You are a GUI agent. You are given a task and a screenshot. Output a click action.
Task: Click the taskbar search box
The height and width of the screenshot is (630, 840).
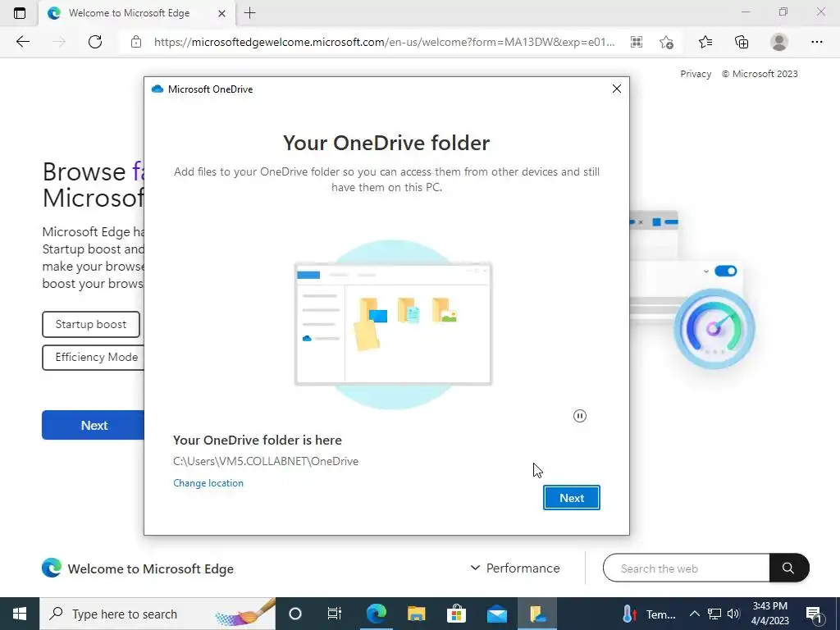(x=157, y=614)
